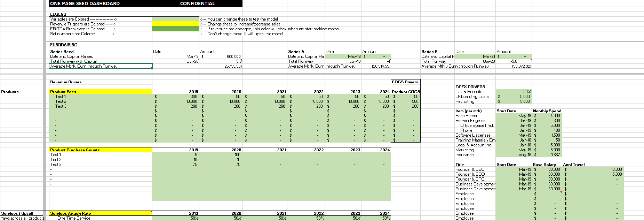The image size is (644, 221).
Task: Click '*avg across all products' note
Action: point(23,218)
